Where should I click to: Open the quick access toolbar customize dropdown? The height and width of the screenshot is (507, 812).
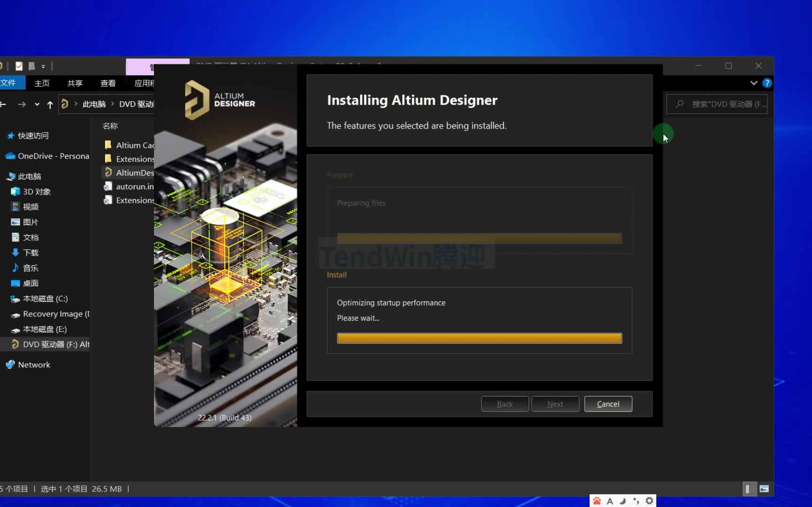(x=43, y=66)
